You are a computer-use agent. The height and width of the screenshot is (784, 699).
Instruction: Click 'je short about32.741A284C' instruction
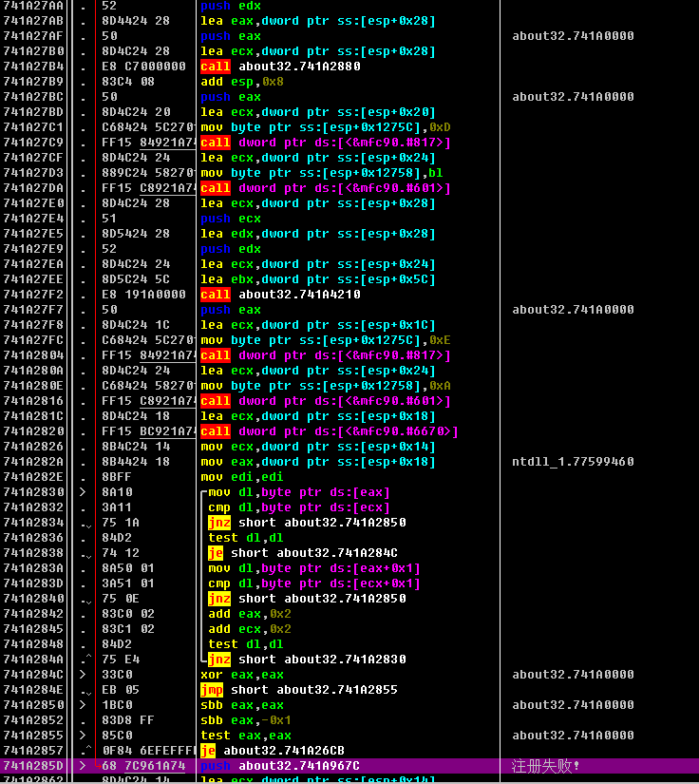(303, 553)
